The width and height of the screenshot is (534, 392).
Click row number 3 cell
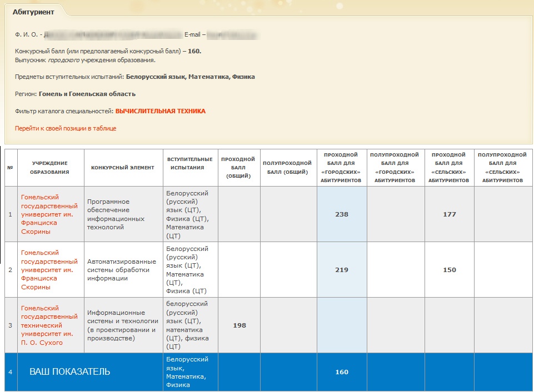(x=10, y=325)
